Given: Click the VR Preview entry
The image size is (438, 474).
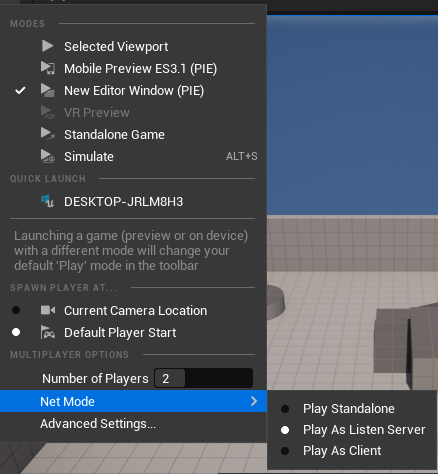Looking at the screenshot, I should (x=133, y=112).
